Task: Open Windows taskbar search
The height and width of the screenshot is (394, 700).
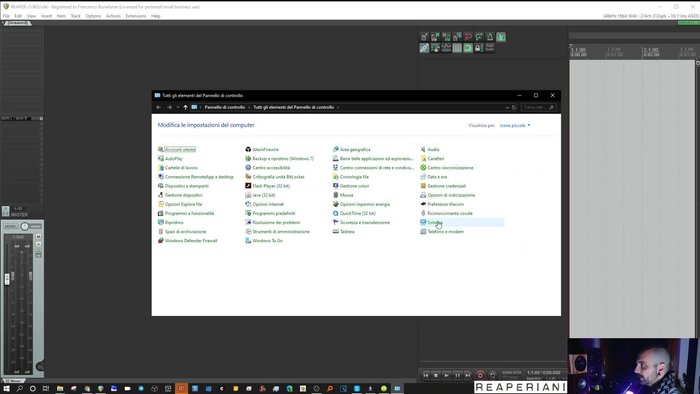Action: pos(20,389)
